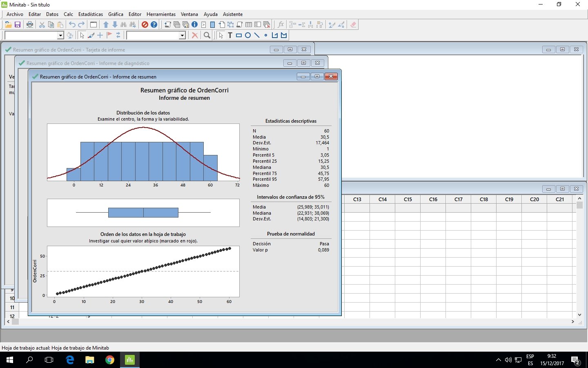Save the project with the diskette icon
This screenshot has height=368, width=588.
tap(18, 25)
